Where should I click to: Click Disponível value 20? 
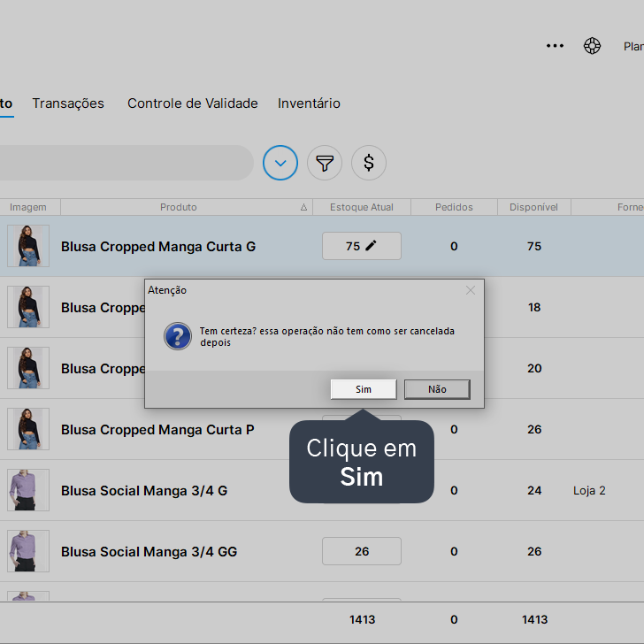click(534, 368)
